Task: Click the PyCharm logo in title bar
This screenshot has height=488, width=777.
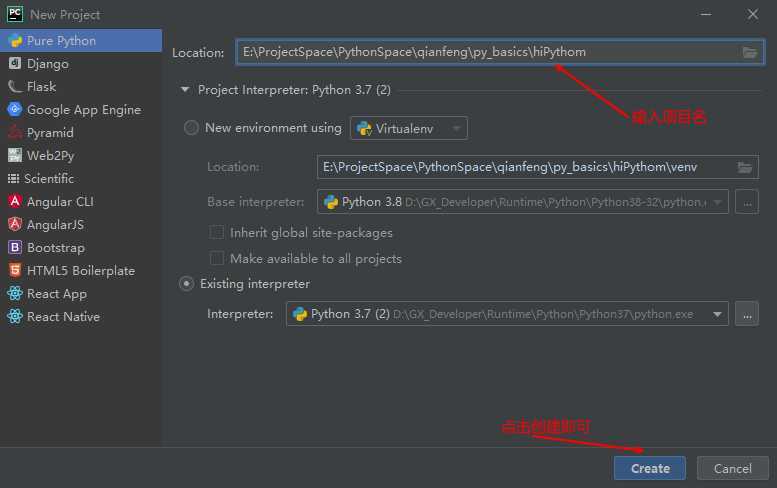Action: point(15,14)
